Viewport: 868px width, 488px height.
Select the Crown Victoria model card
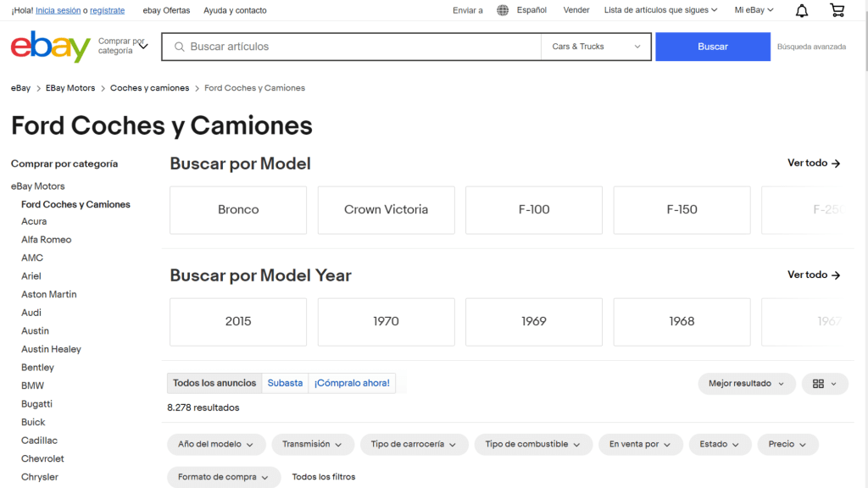point(386,210)
